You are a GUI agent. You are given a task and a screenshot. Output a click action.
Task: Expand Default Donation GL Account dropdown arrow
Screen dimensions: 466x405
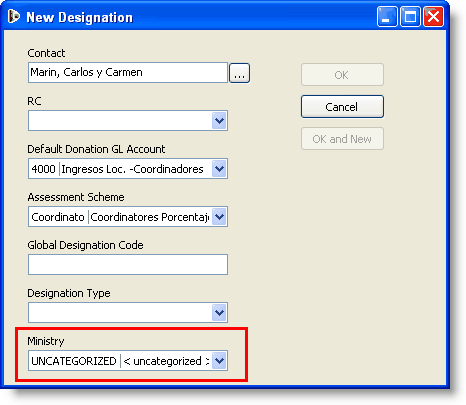click(x=219, y=169)
